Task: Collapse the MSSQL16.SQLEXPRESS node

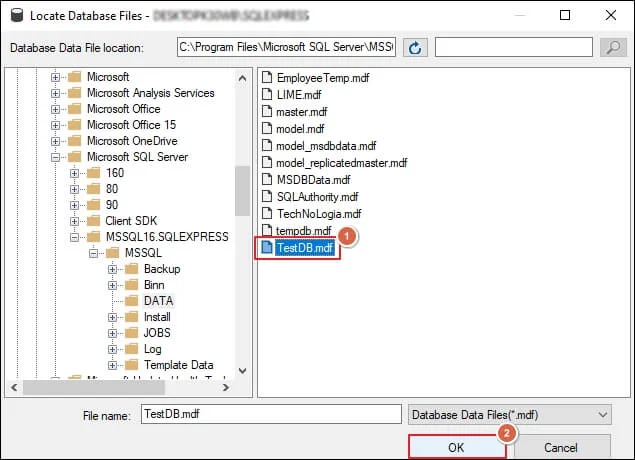Action: coord(75,237)
